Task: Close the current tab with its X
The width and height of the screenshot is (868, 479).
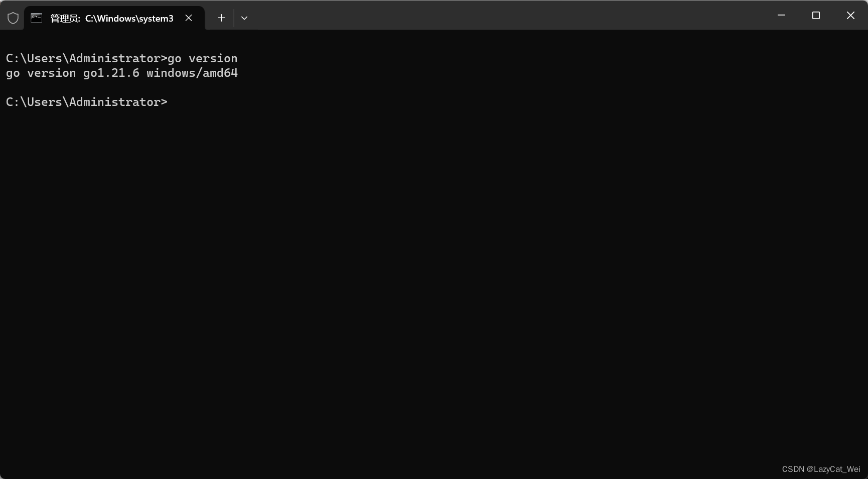Action: (189, 18)
